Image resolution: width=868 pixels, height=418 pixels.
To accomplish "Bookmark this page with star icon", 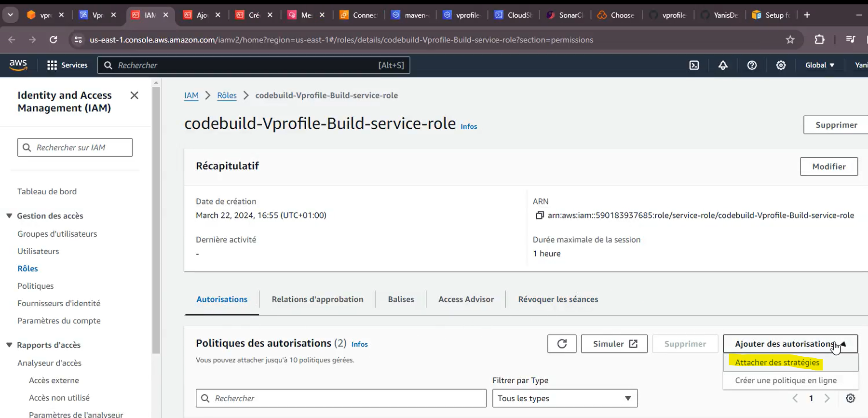I will click(790, 40).
